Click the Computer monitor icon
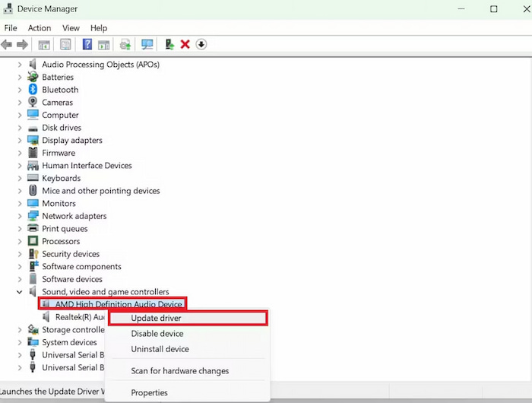This screenshot has height=403, width=532. click(x=33, y=115)
